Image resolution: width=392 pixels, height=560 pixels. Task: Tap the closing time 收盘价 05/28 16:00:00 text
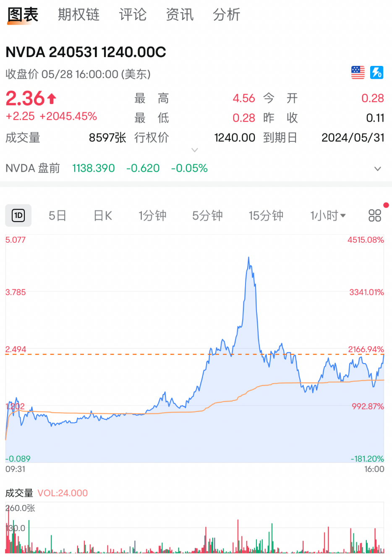click(x=78, y=74)
